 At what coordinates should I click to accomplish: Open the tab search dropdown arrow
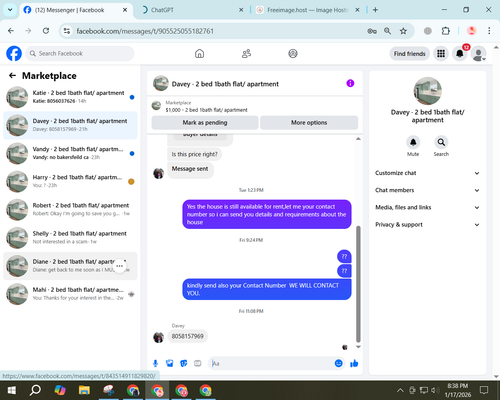tap(10, 10)
